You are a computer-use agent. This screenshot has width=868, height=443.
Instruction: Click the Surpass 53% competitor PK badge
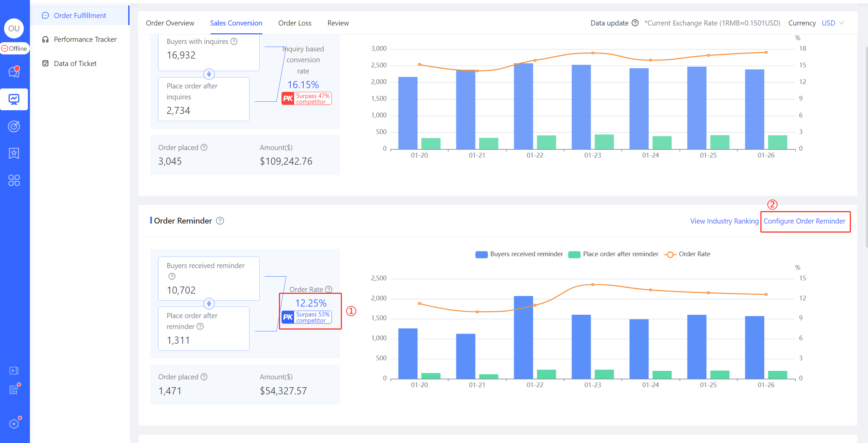tap(306, 317)
